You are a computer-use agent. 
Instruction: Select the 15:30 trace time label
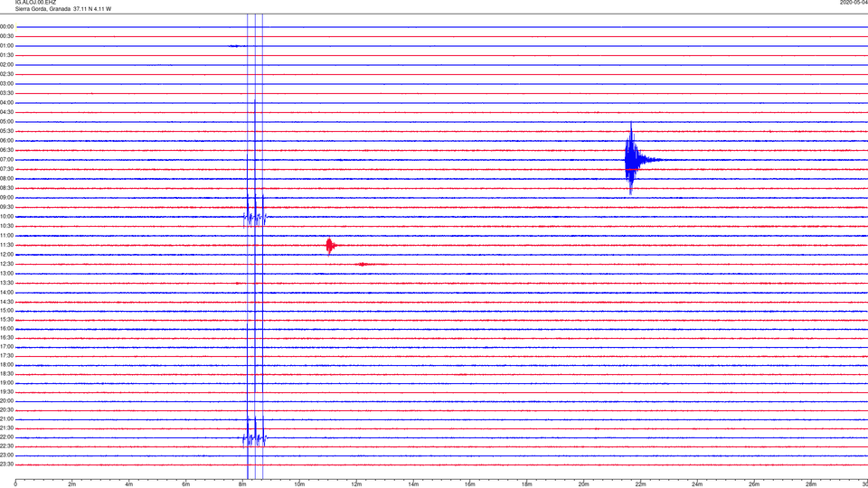[x=6, y=320]
